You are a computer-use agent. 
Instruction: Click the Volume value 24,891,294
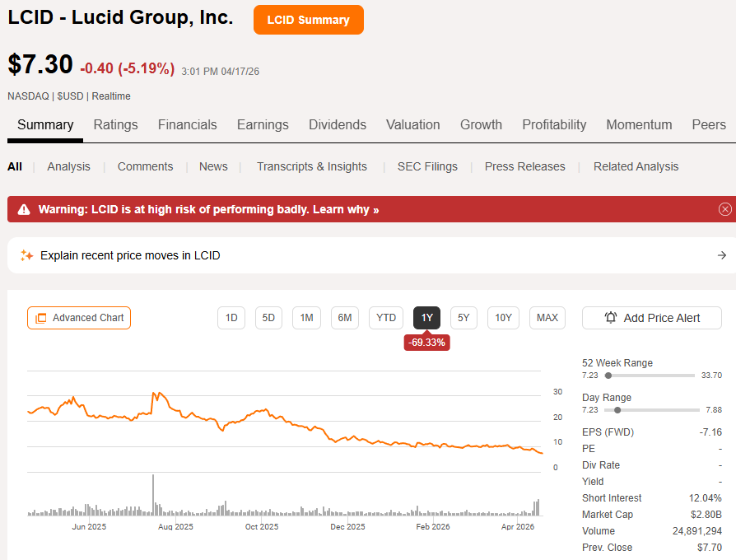[697, 531]
